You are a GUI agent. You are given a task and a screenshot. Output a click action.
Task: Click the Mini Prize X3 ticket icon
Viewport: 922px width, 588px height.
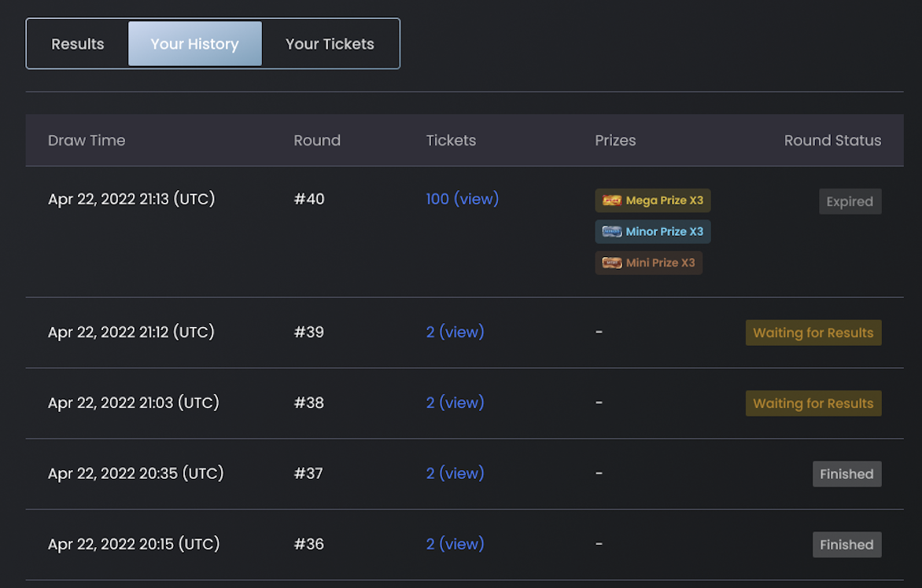click(x=611, y=263)
